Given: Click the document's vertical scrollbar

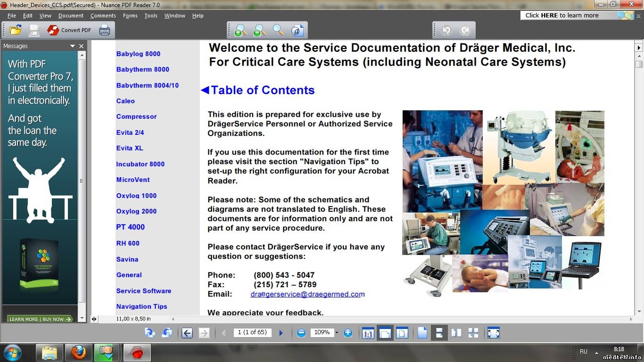Looking at the screenshot, I should [x=639, y=189].
